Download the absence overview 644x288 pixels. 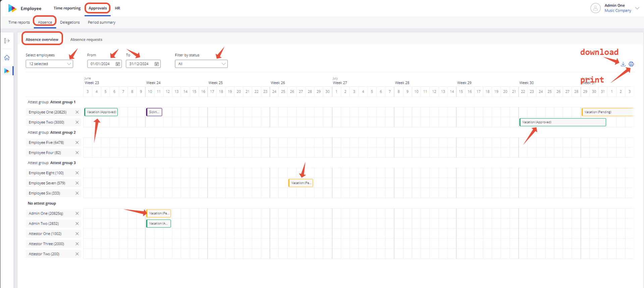(x=623, y=64)
